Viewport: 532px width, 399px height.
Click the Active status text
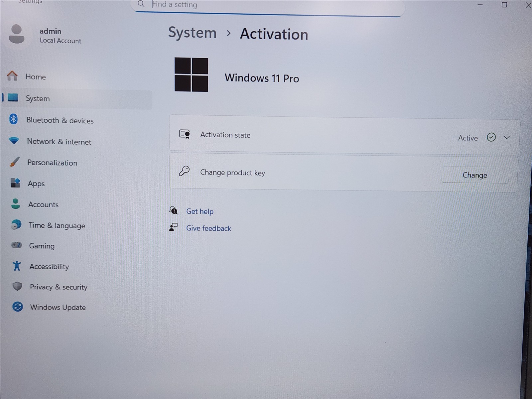click(468, 138)
